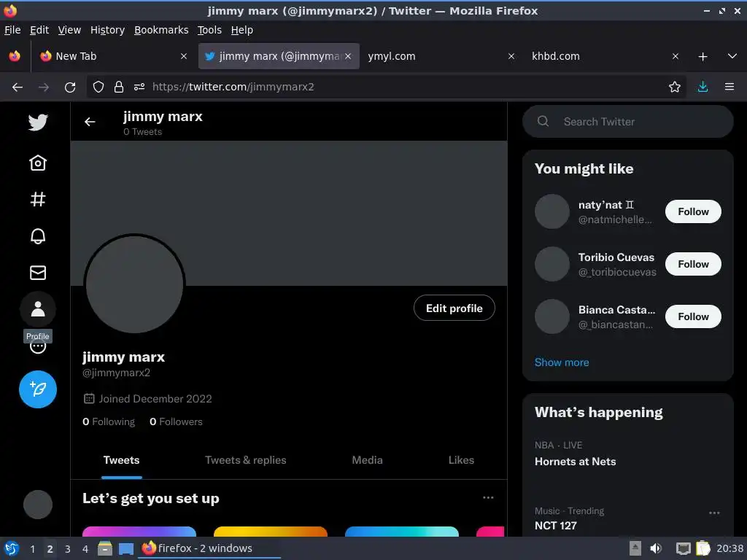
Task: Click the account avatar at sidebar bottom
Action: [x=38, y=505]
